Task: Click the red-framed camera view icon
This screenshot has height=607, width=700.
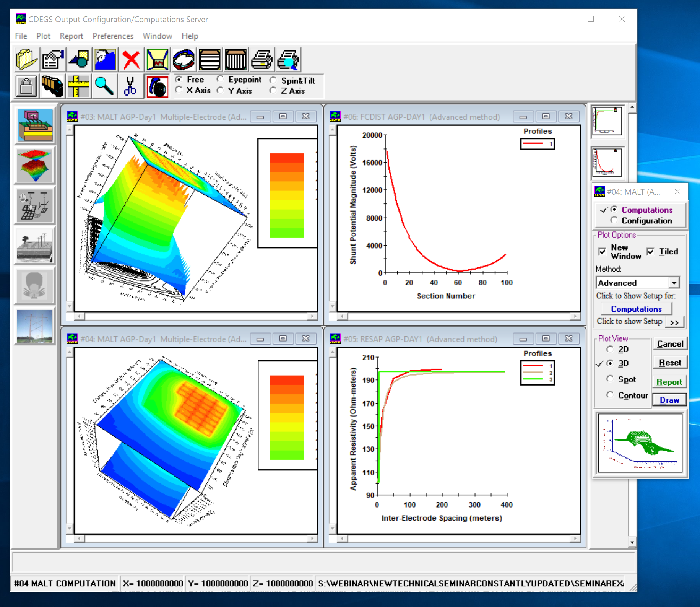Action: [157, 86]
